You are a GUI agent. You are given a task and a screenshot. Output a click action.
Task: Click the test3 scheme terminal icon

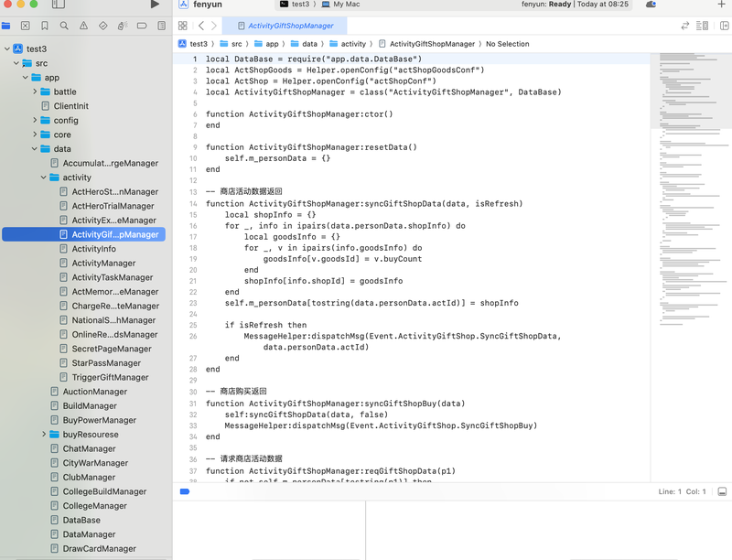pyautogui.click(x=284, y=5)
